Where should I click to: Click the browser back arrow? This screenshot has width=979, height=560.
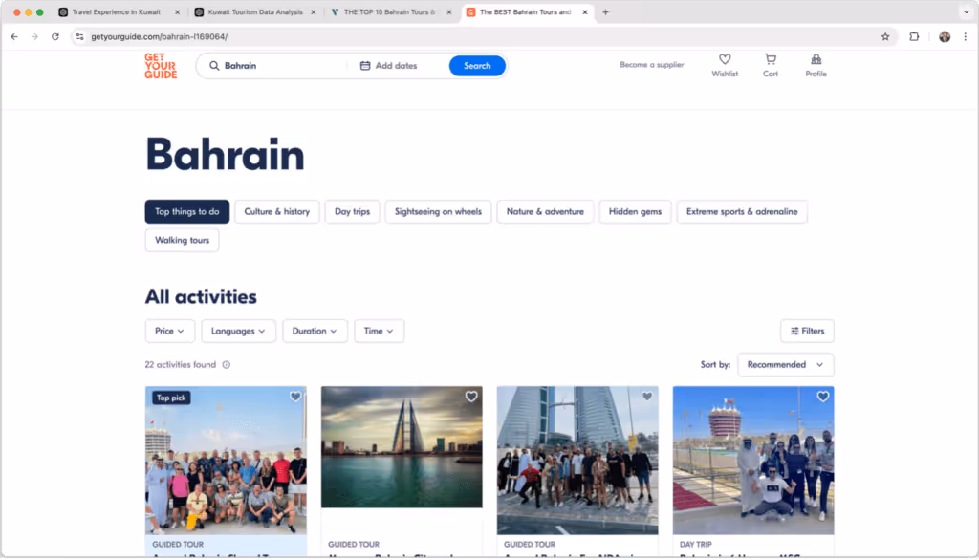point(14,37)
